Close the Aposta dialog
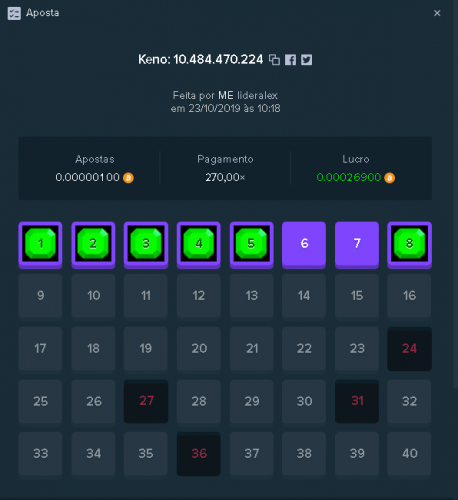This screenshot has height=500, width=458. (x=437, y=13)
